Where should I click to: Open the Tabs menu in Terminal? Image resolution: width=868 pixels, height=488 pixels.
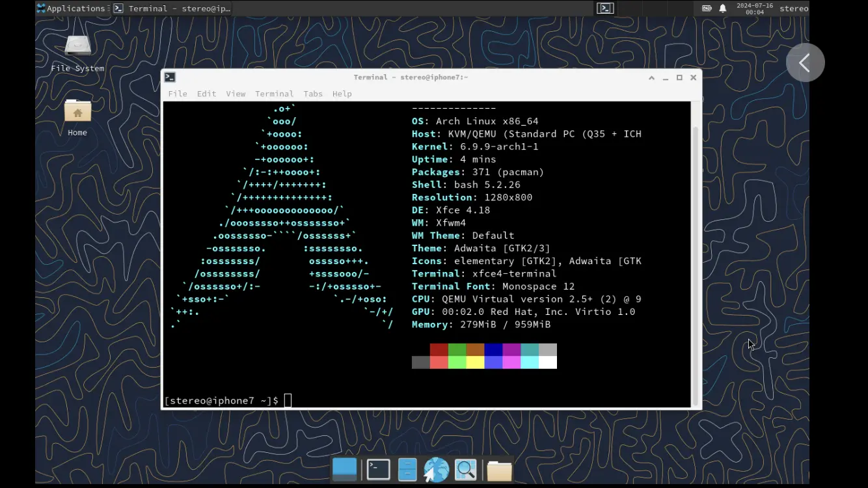[x=313, y=94]
